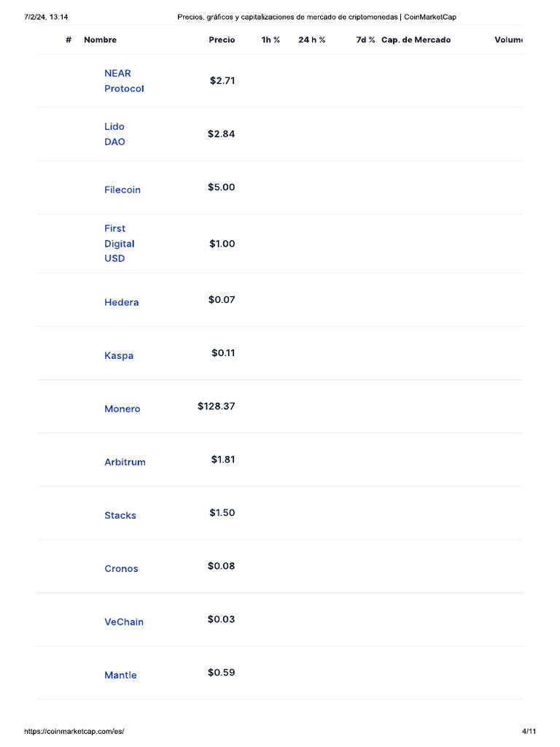This screenshot has height=747, width=560.
Task: Select the Hedera coin link
Action: 121,302
